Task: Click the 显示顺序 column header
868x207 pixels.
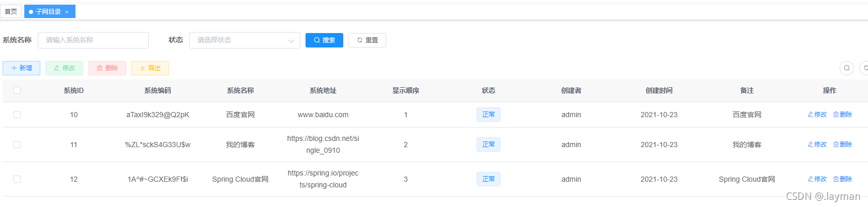Action: [406, 90]
